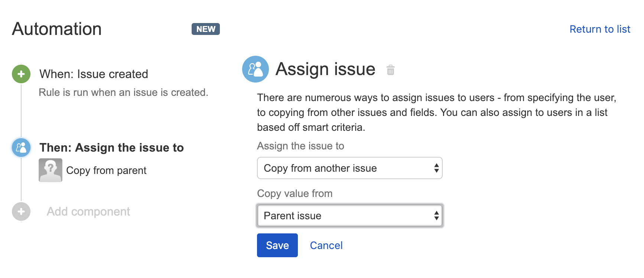Select the 'When: Issue created' trigger step
Image resolution: width=644 pixels, height=278 pixels.
tap(94, 74)
